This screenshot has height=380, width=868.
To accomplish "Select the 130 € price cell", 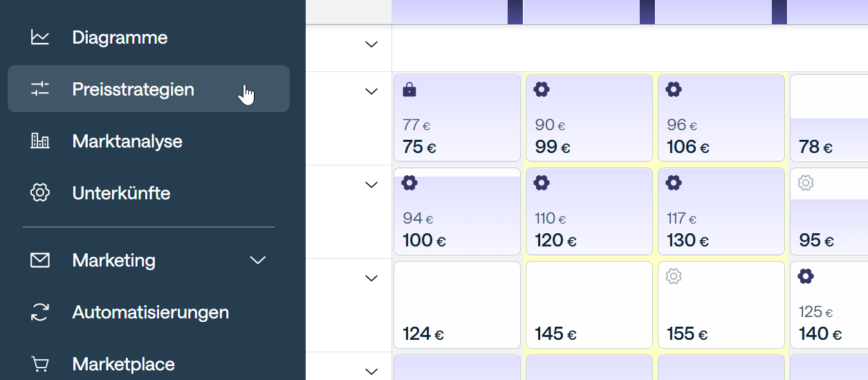I will click(x=721, y=211).
